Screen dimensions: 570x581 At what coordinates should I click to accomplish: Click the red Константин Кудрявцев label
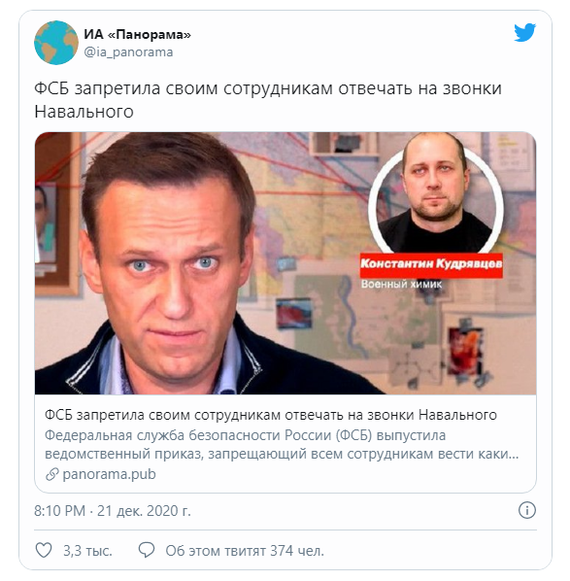click(431, 265)
